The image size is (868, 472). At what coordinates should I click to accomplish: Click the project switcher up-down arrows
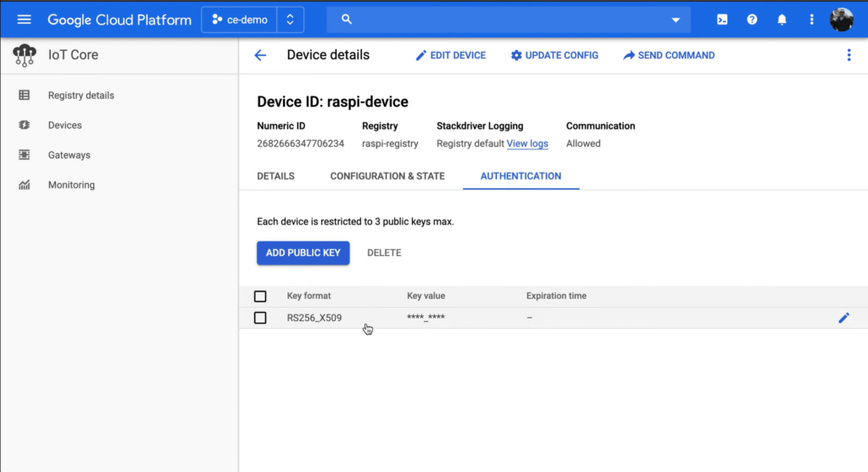290,20
